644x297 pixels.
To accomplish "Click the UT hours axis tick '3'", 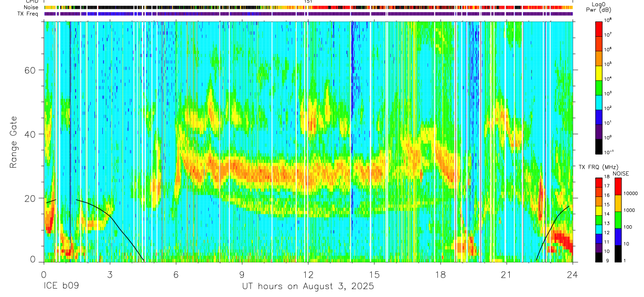I will 110,274.
